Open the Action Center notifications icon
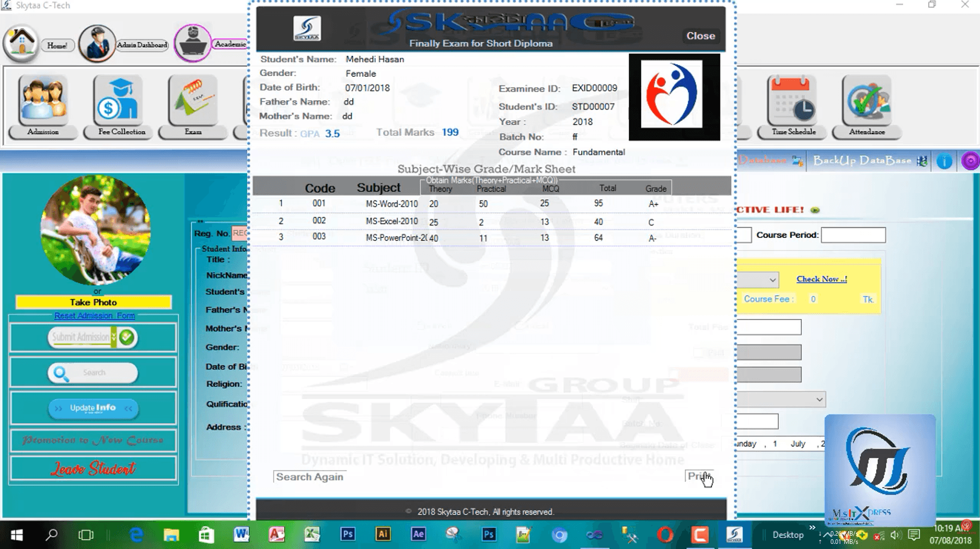980x549 pixels. [x=914, y=536]
